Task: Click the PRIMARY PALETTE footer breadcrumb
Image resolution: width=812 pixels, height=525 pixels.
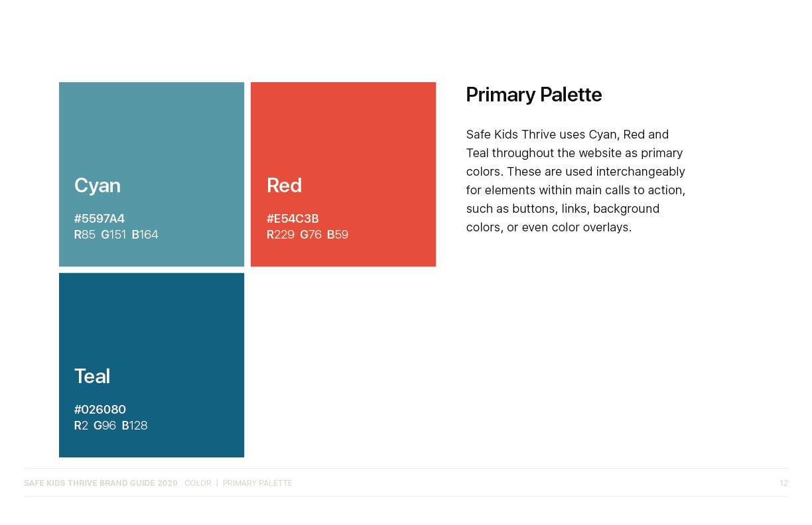Action: (257, 483)
